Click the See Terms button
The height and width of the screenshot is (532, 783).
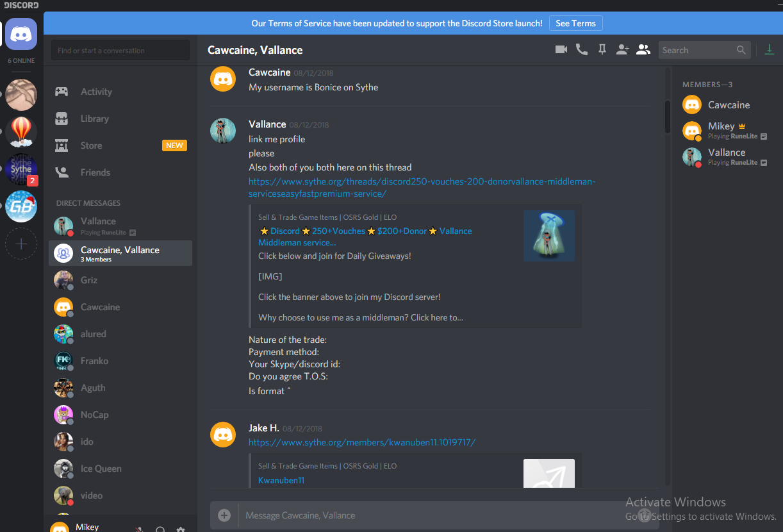coord(575,23)
